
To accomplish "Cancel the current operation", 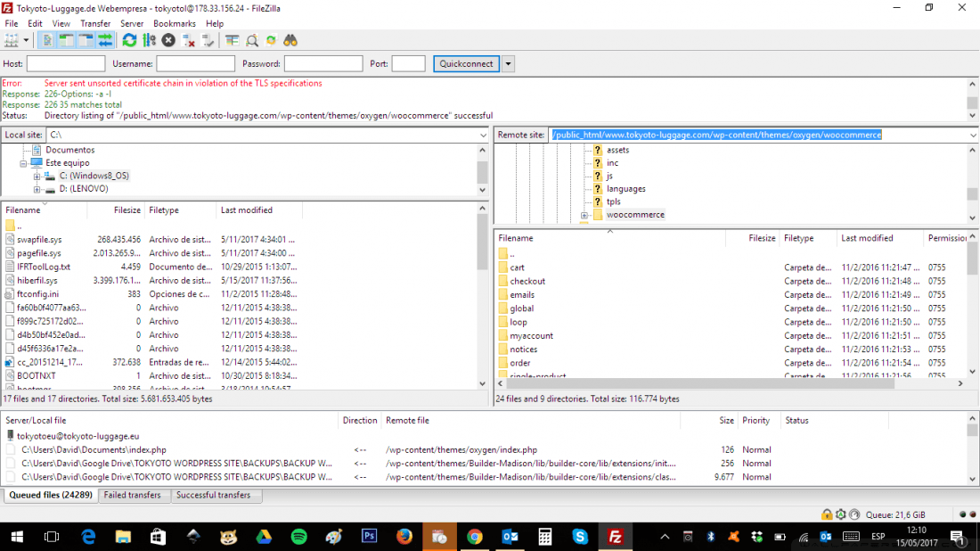I will [168, 41].
